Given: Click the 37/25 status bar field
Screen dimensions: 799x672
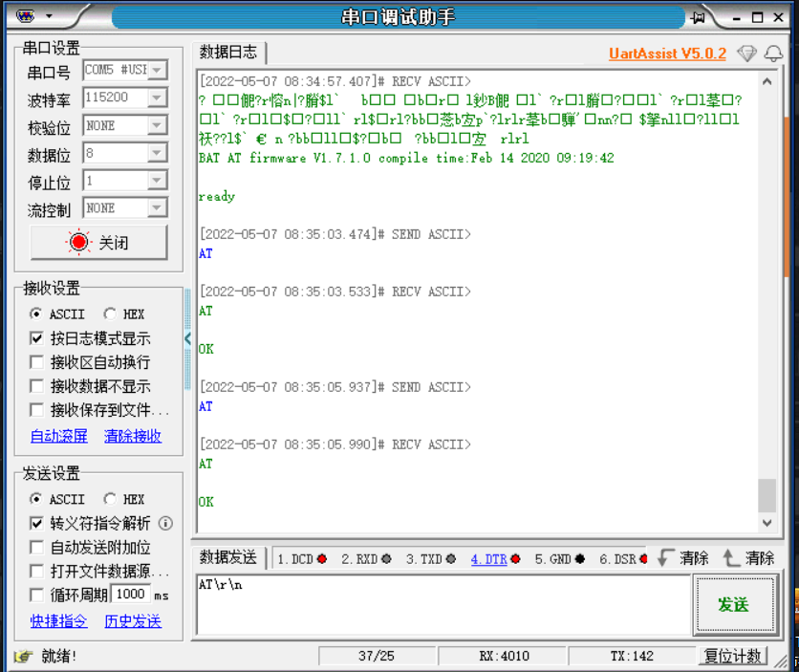Looking at the screenshot, I should click(376, 656).
